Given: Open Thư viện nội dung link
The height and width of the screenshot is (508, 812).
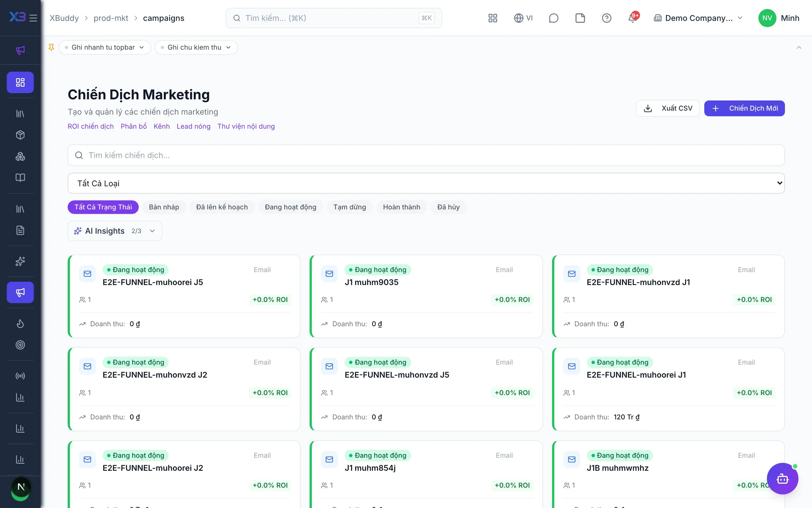Looking at the screenshot, I should tap(246, 126).
